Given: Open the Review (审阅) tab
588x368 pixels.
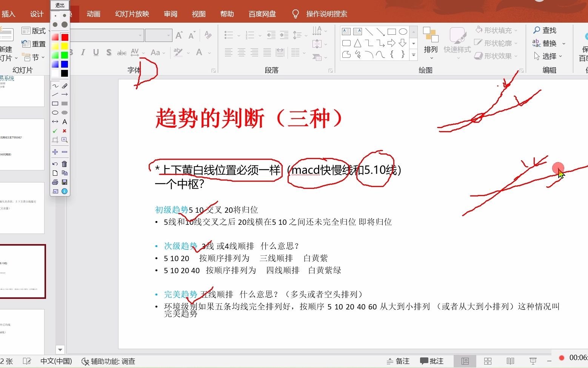Looking at the screenshot, I should tap(171, 14).
